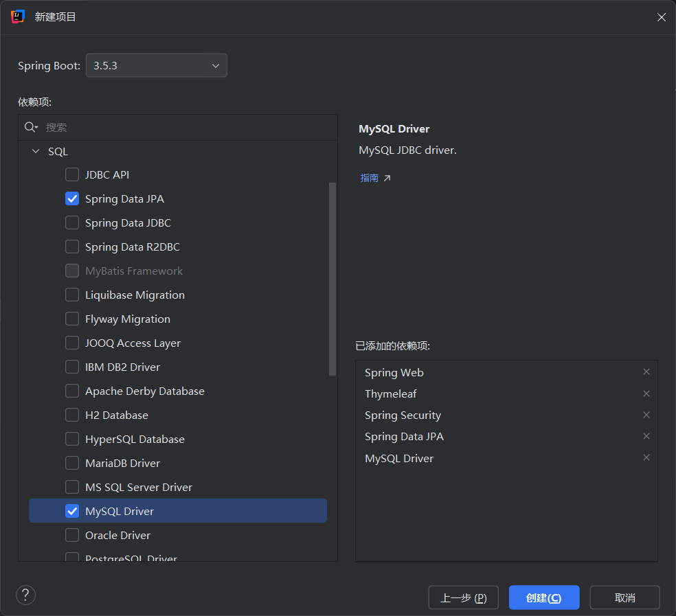Check the H2 Database checkbox

(72, 415)
